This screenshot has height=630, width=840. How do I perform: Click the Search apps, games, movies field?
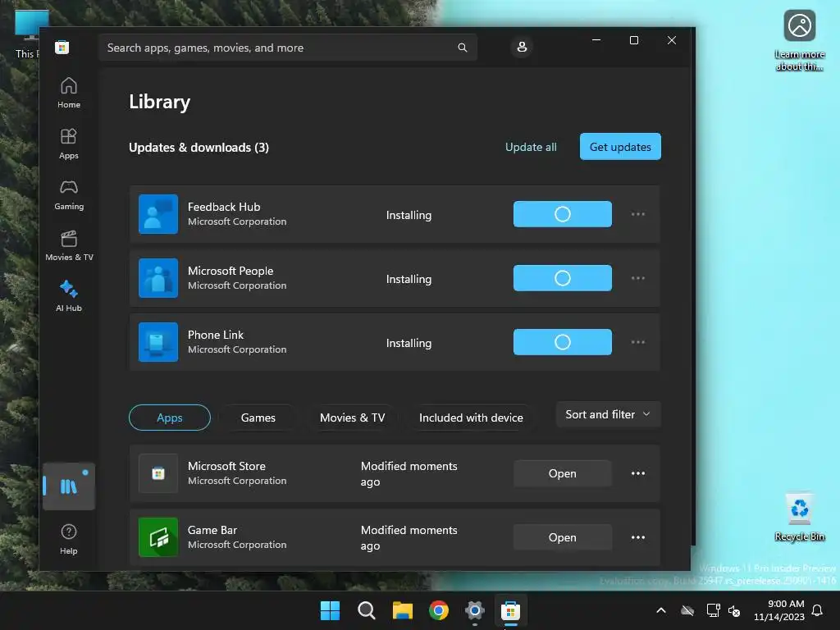(288, 48)
